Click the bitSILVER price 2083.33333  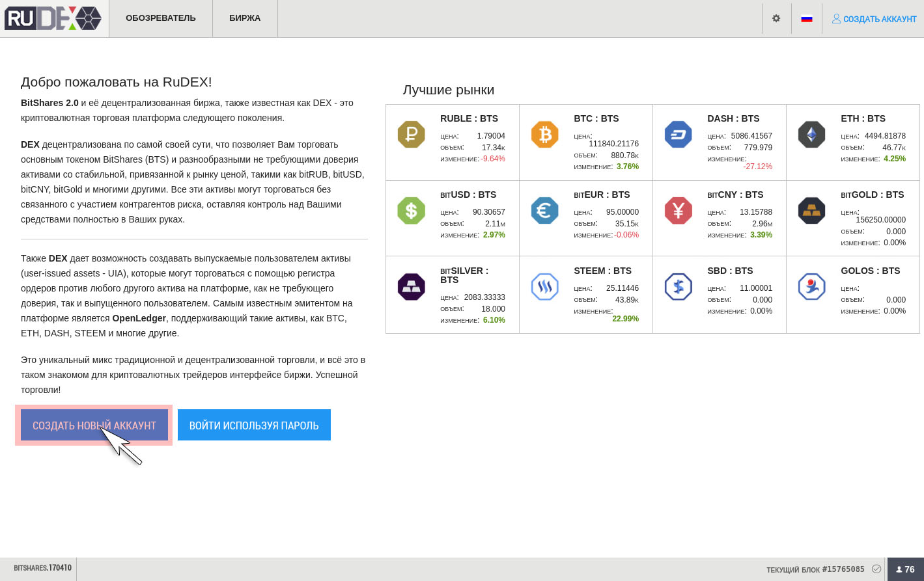tap(484, 297)
